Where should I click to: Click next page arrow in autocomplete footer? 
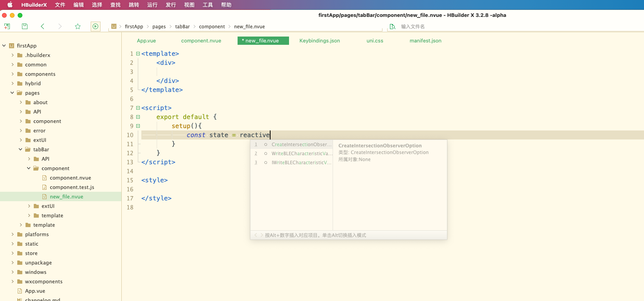tap(262, 235)
